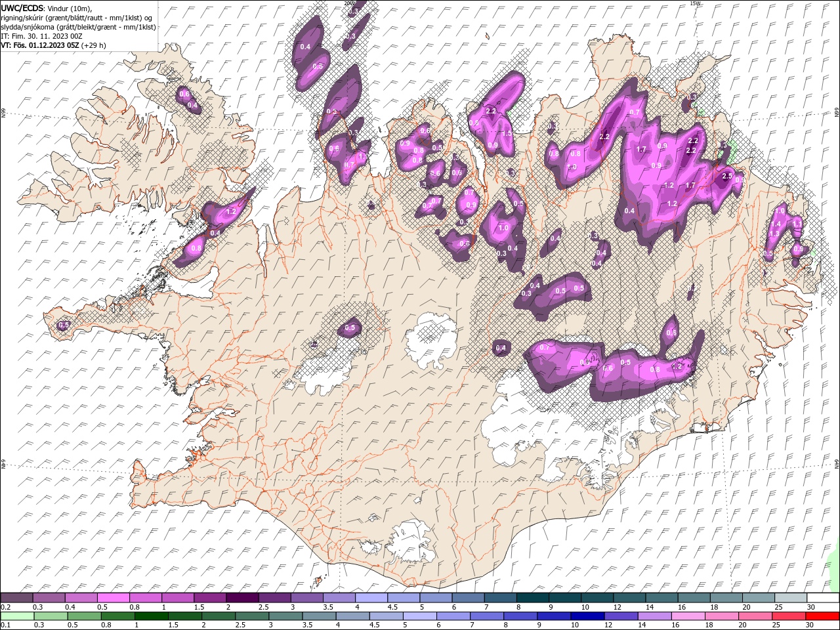
Task: Select the 7–8 blue swatch in the lower rain scale
Action: (486, 616)
